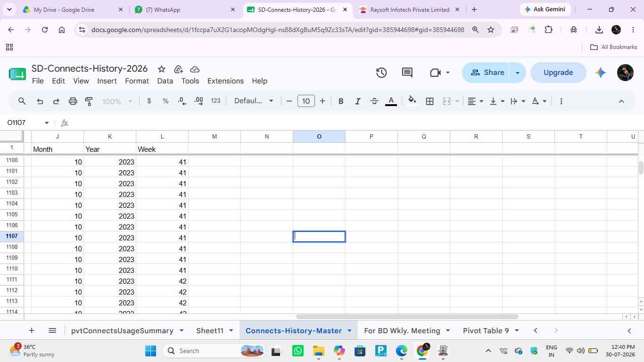
Task: Select the fill color bucket
Action: (412, 101)
